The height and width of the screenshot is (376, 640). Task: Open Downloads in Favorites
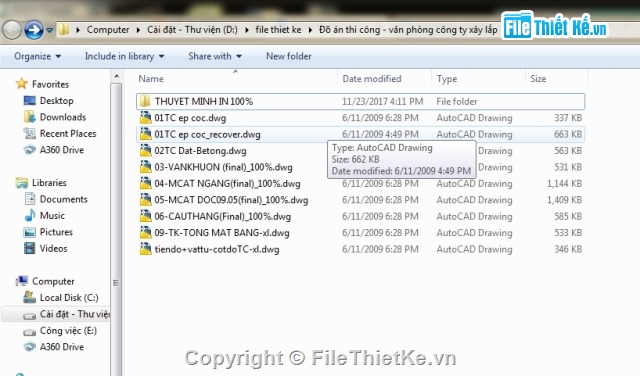pos(63,117)
